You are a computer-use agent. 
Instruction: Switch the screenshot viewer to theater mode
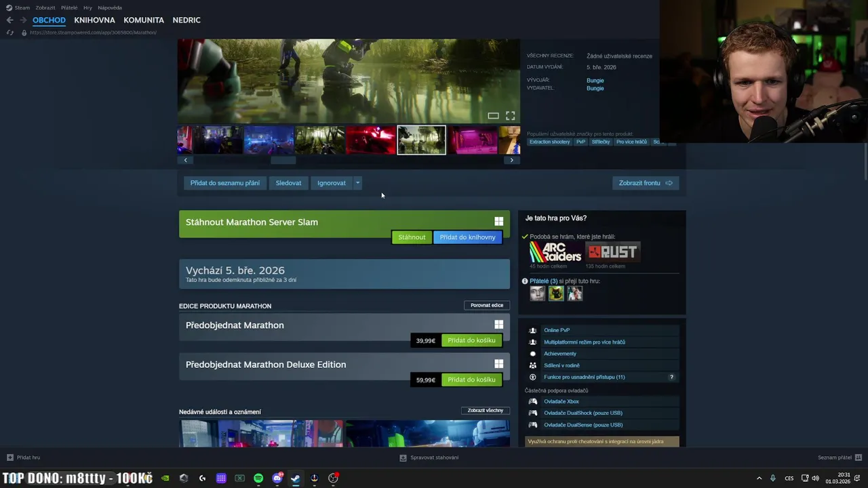(493, 116)
